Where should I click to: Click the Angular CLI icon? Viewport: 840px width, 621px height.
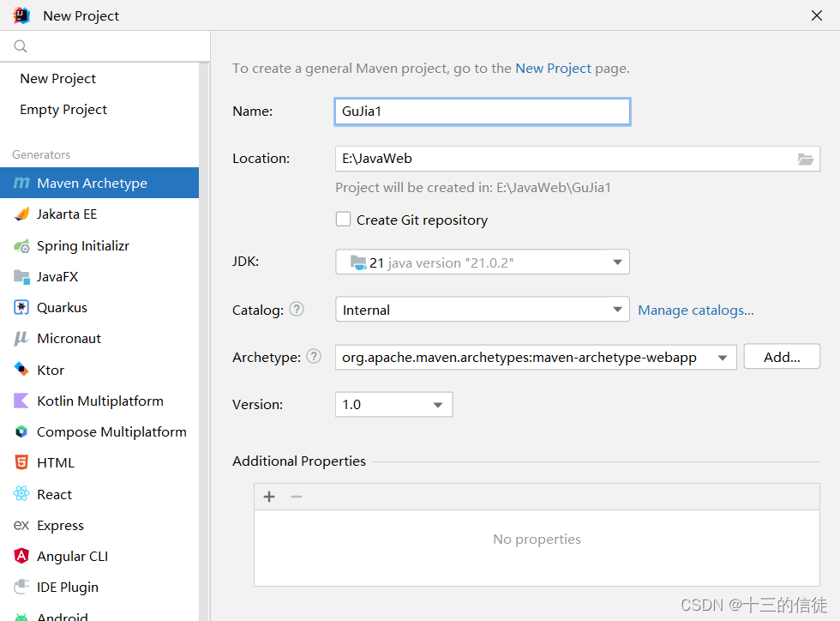pos(21,556)
